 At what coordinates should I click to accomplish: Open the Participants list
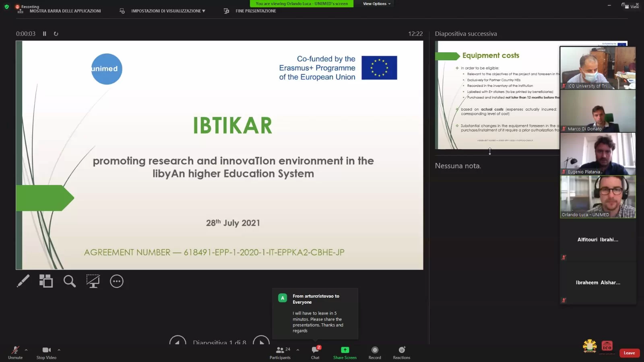pyautogui.click(x=280, y=352)
